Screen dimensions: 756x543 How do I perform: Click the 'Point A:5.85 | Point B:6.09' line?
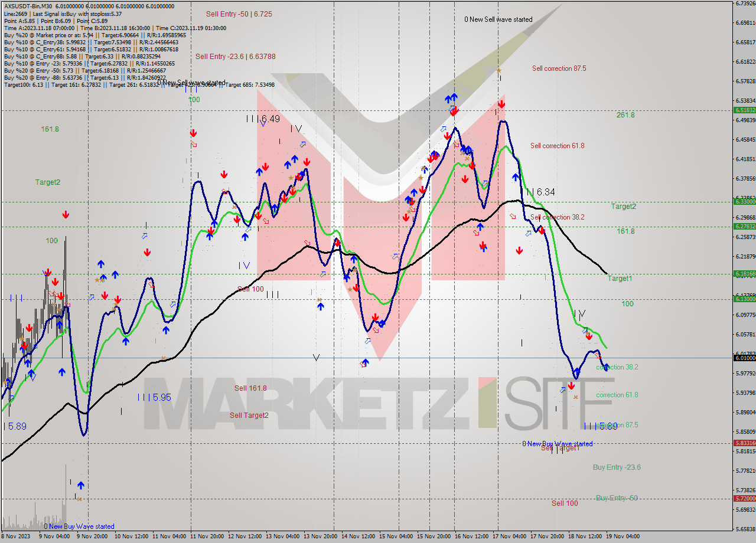(56, 21)
